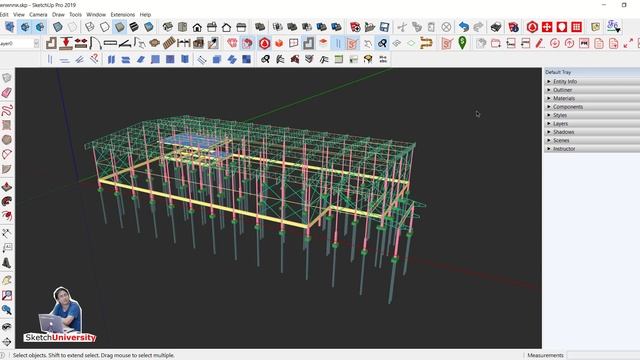This screenshot has width=640, height=360.
Task: Select the Text label tool
Action: [7, 248]
